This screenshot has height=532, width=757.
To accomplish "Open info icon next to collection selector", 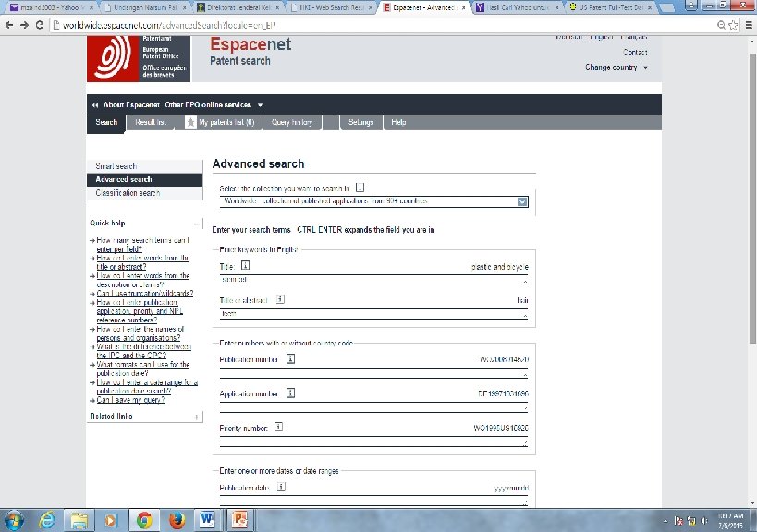I will (360, 187).
